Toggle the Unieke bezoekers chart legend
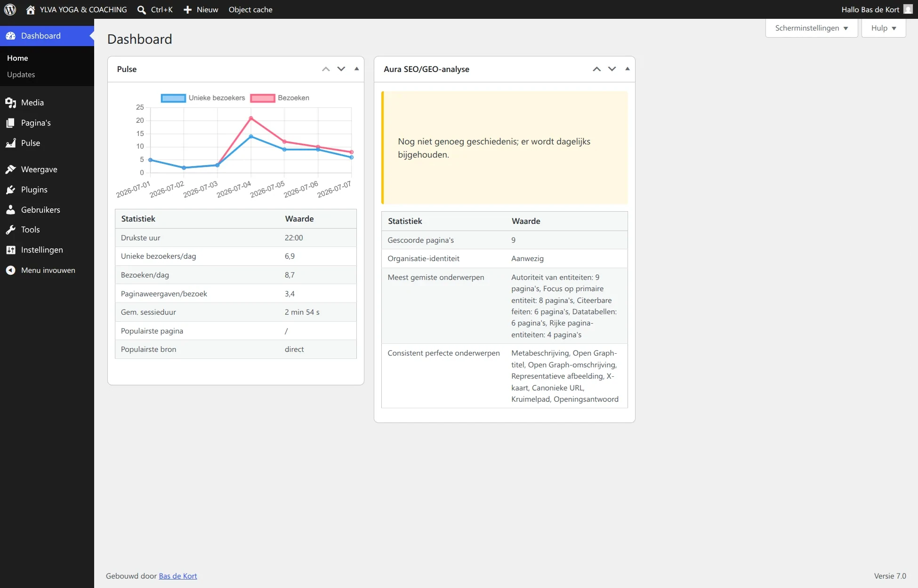Viewport: 918px width, 588px height. tap(203, 98)
